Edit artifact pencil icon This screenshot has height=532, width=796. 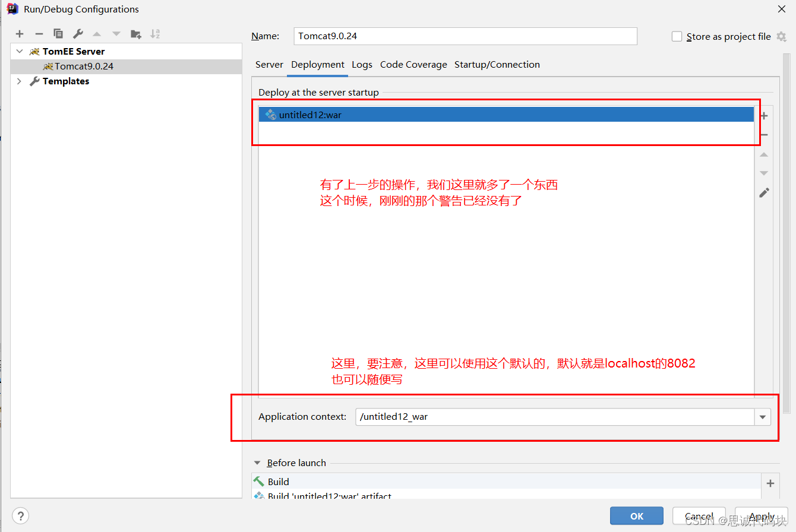tap(765, 192)
